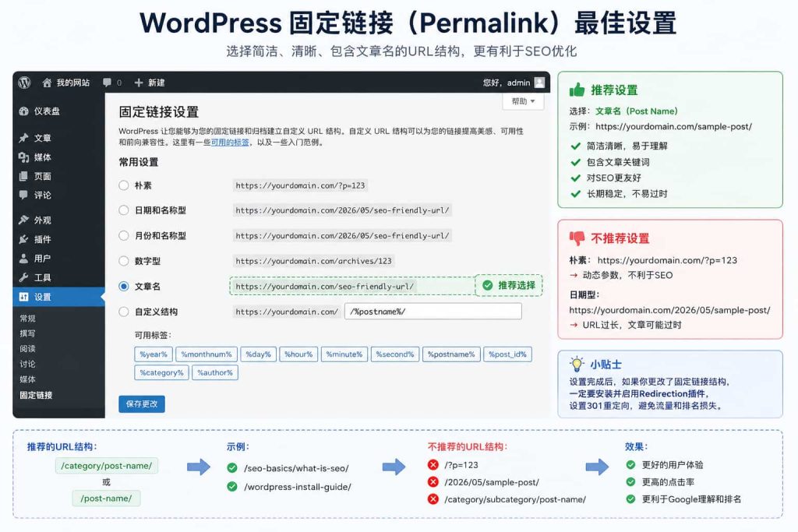The width and height of the screenshot is (798, 532).
Task: Expand the 帮助 help dropdown
Action: 523,101
